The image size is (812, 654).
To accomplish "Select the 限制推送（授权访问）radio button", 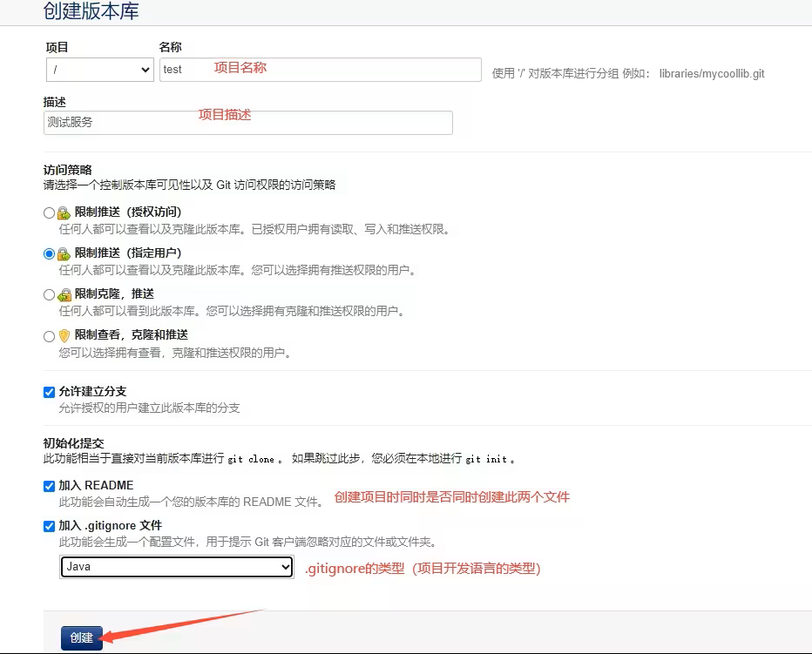I will [x=49, y=212].
